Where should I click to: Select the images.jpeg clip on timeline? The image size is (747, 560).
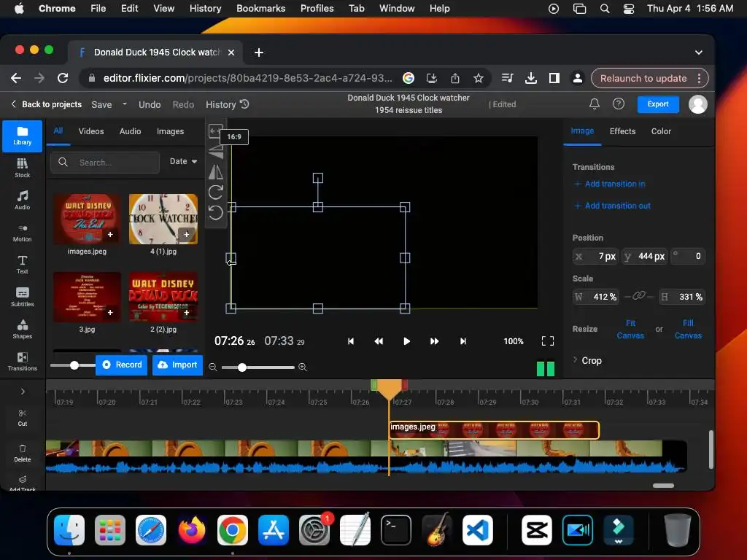(494, 430)
